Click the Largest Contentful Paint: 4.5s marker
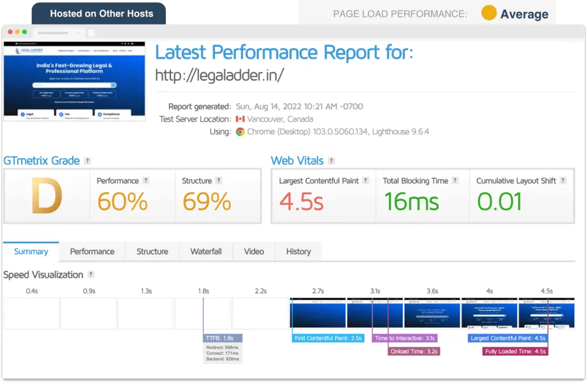Screen dimensions: 588x383 508,338
